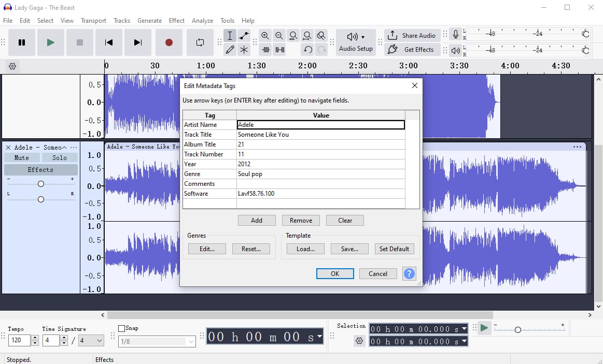Open the Effect menu
Screen dimensions: 603x364
tap(176, 20)
